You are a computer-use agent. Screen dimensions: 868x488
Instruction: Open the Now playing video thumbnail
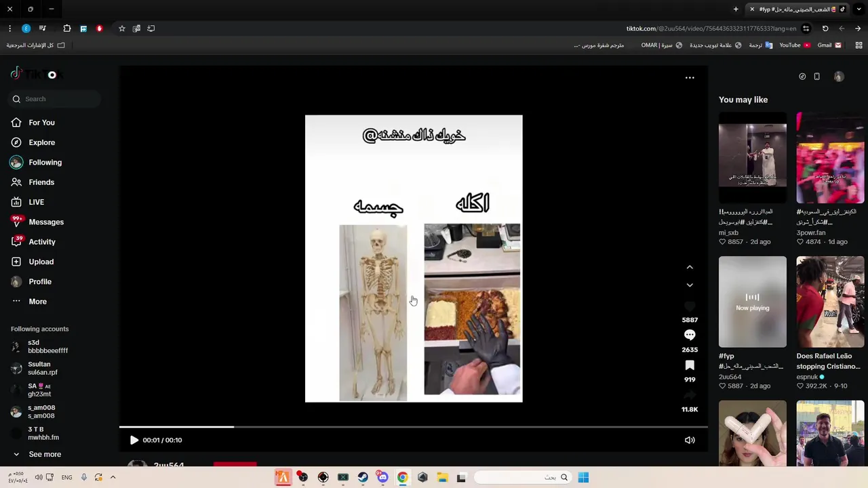(x=753, y=302)
